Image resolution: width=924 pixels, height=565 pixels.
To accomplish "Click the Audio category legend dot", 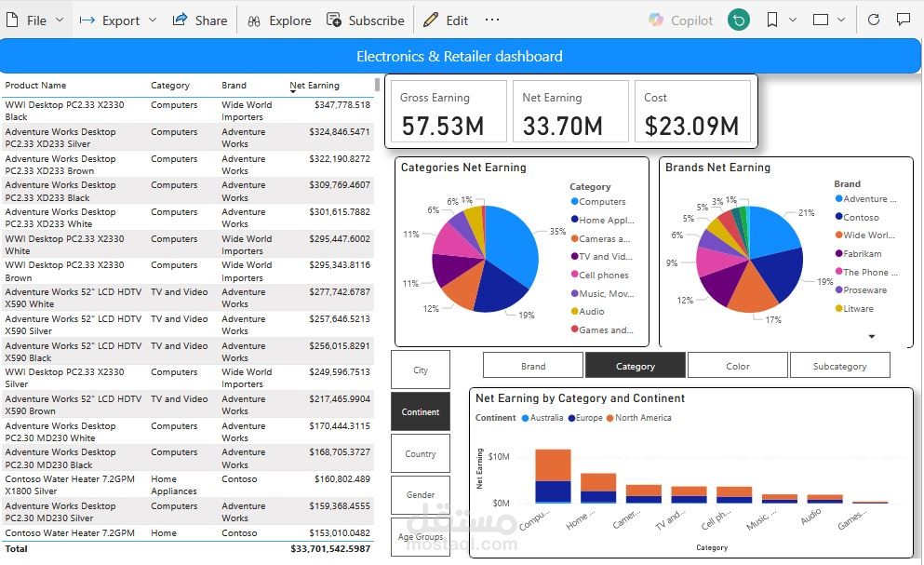I will coord(574,312).
